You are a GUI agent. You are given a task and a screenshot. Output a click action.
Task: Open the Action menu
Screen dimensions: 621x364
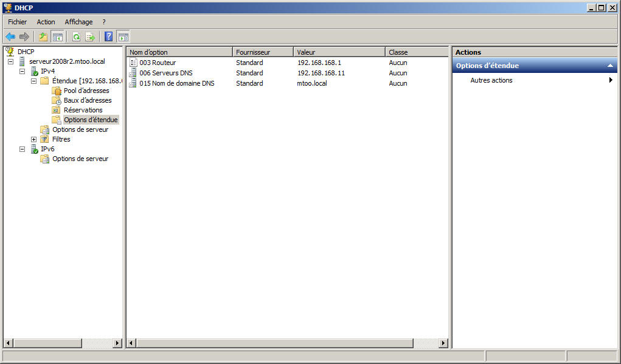click(x=46, y=22)
